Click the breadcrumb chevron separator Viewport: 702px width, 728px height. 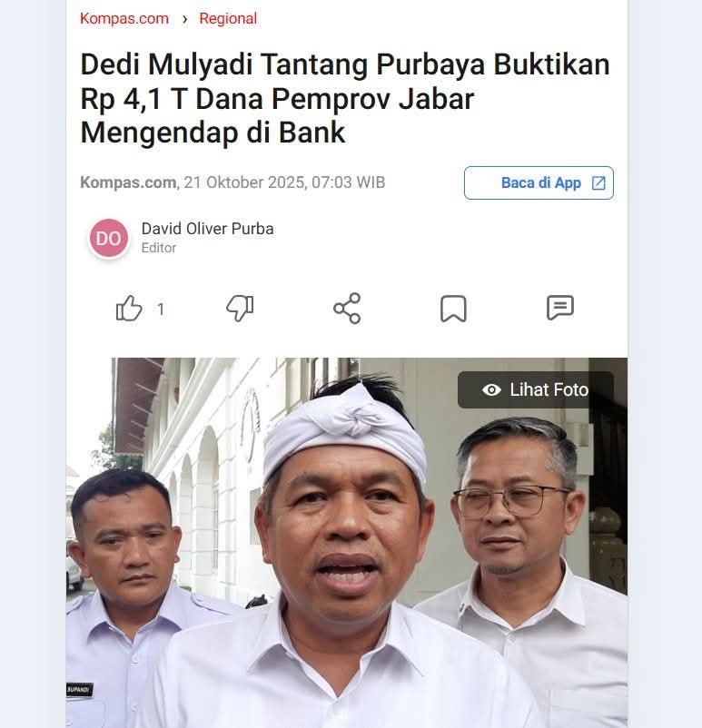pyautogui.click(x=184, y=19)
